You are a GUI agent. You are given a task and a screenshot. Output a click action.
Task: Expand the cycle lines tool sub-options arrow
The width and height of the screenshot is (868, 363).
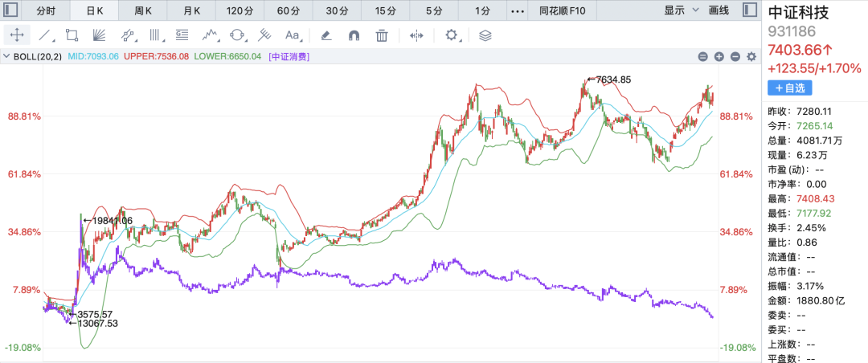[164, 41]
